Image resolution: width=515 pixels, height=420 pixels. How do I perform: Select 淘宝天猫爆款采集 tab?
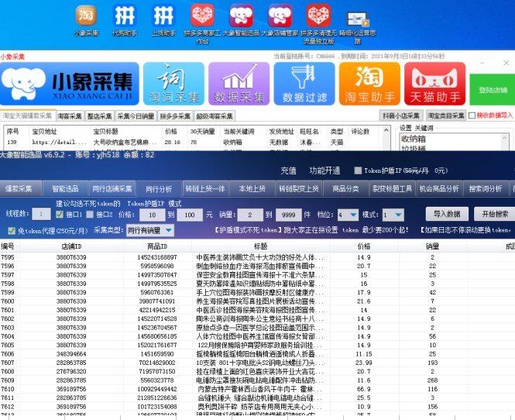click(x=28, y=115)
